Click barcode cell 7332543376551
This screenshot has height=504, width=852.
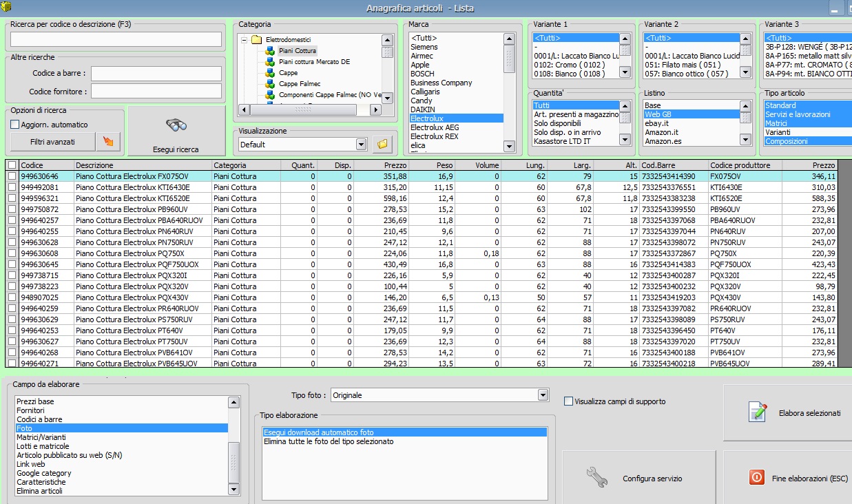coord(674,187)
